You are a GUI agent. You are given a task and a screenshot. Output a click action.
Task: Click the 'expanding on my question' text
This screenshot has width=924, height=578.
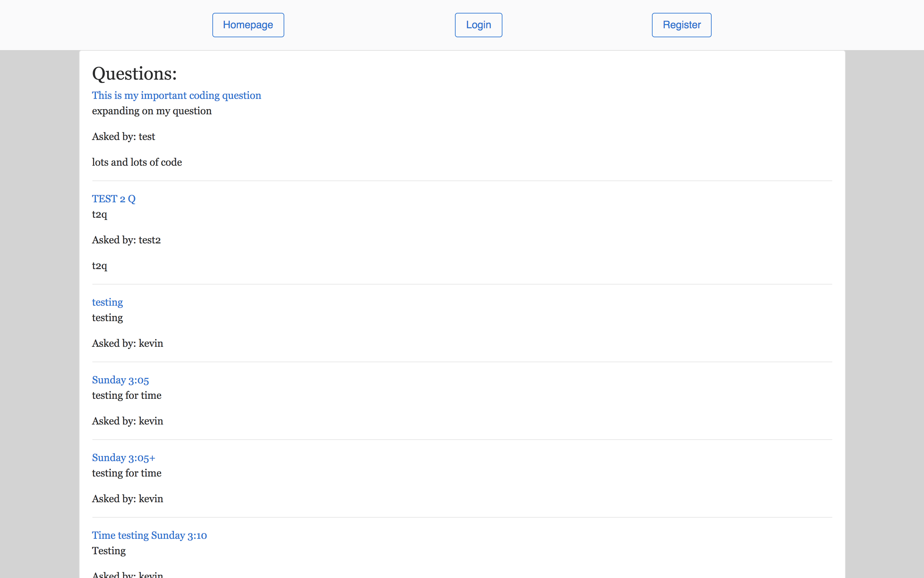point(151,111)
